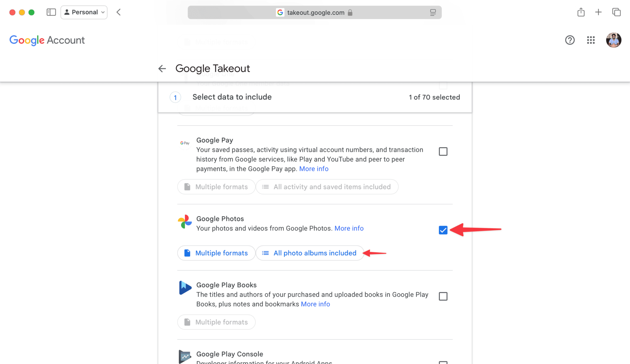Click the Google Photos pinwheel icon
The image size is (630, 364).
point(185,222)
